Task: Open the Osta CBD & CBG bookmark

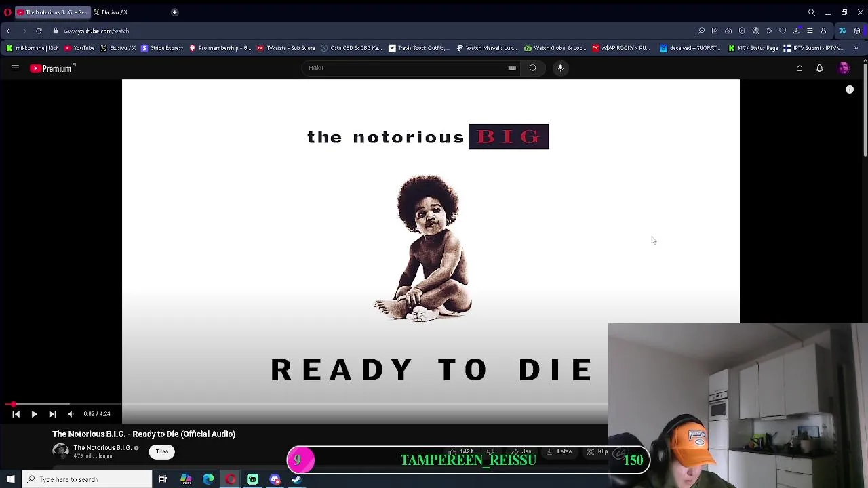Action: point(351,48)
